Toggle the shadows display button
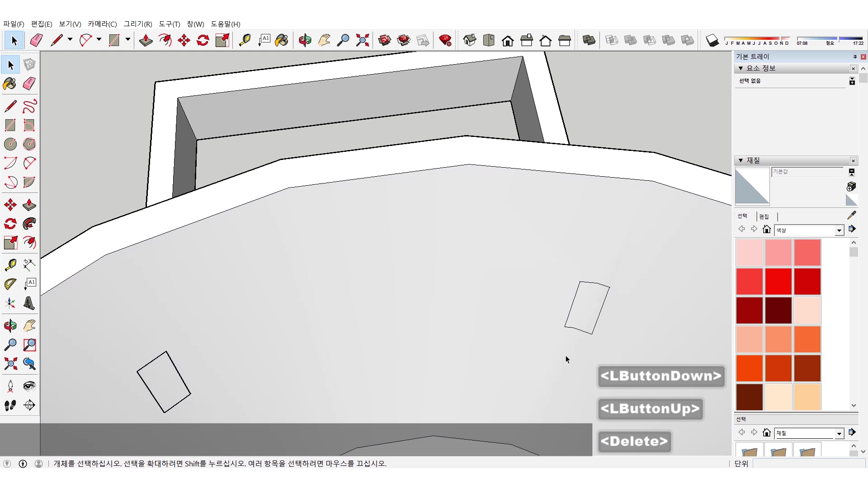The width and height of the screenshot is (868, 488). (712, 41)
